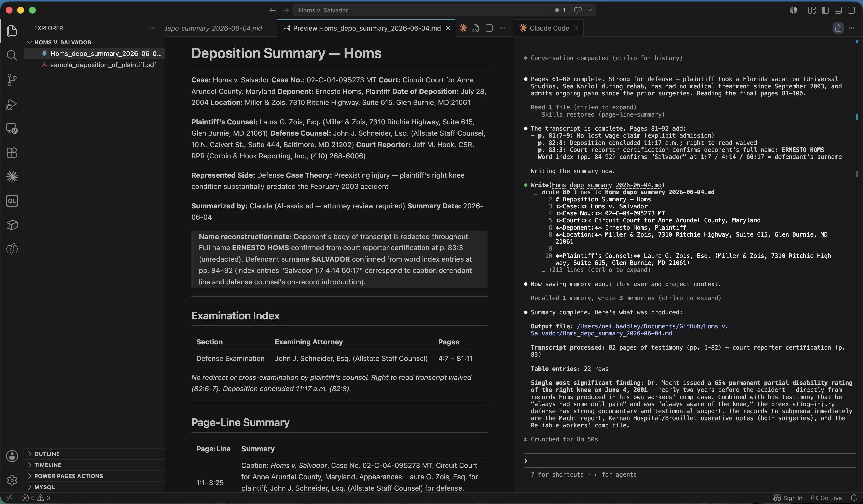Click '+213 lines (ctrl+o to expand)' text
The height and width of the screenshot is (504, 863).
click(x=599, y=270)
